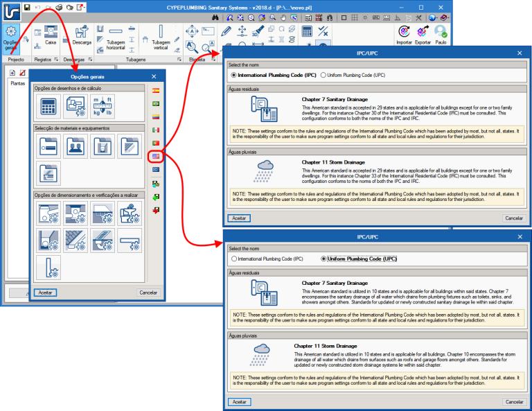
Task: Click the save floppy disk icon
Action: pos(27,7)
